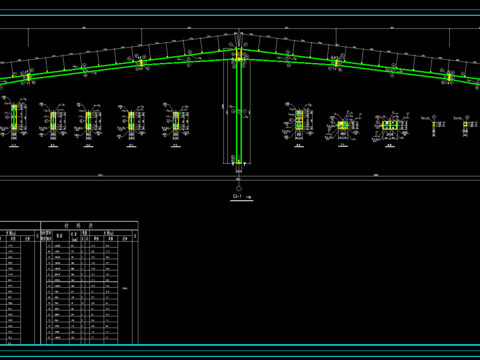480x360 pixels.
Task: Select the tallest yellow section detail, far left
Action: click(x=14, y=117)
